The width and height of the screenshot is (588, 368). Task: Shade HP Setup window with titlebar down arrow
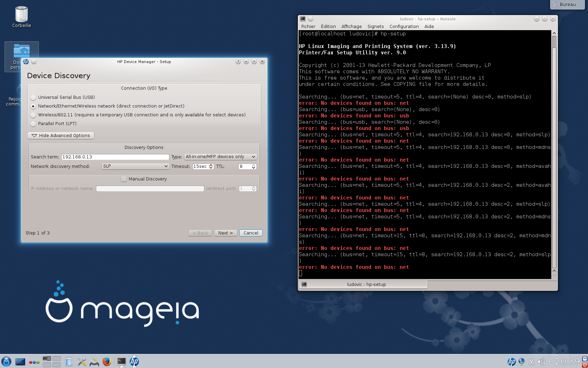(x=246, y=62)
